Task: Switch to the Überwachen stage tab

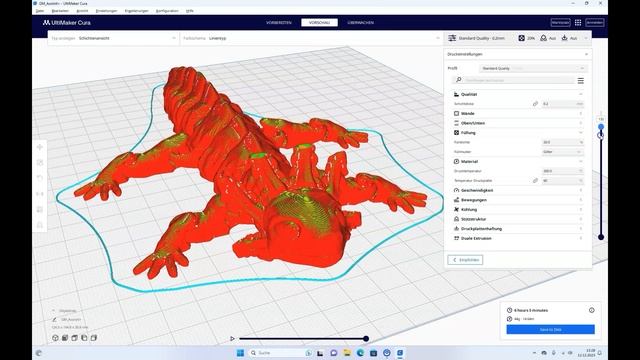Action: pyautogui.click(x=361, y=23)
